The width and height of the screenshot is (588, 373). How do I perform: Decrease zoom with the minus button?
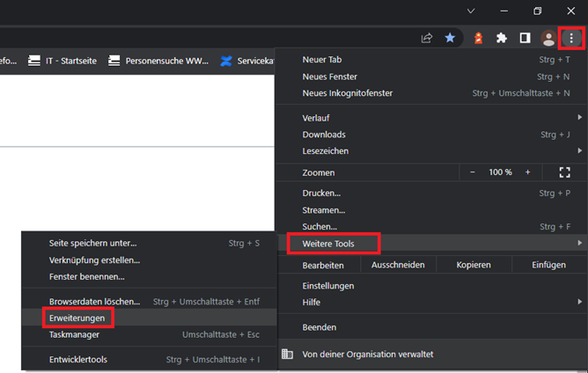click(x=473, y=172)
